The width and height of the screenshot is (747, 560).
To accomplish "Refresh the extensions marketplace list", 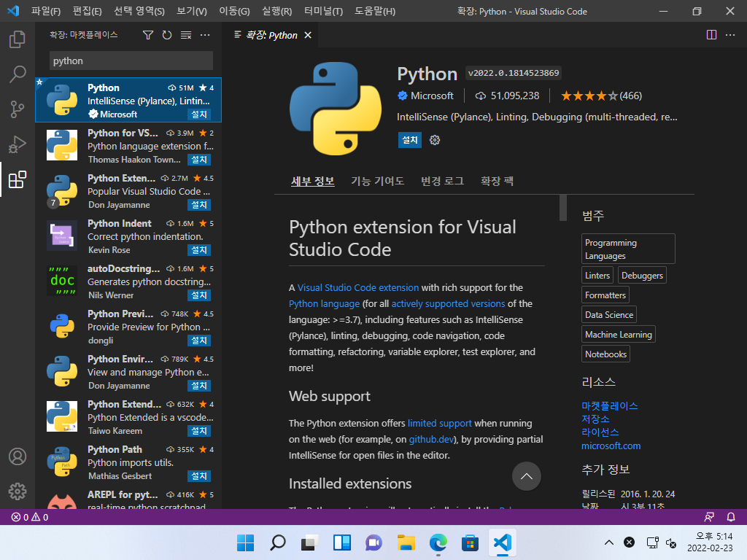I will [167, 35].
